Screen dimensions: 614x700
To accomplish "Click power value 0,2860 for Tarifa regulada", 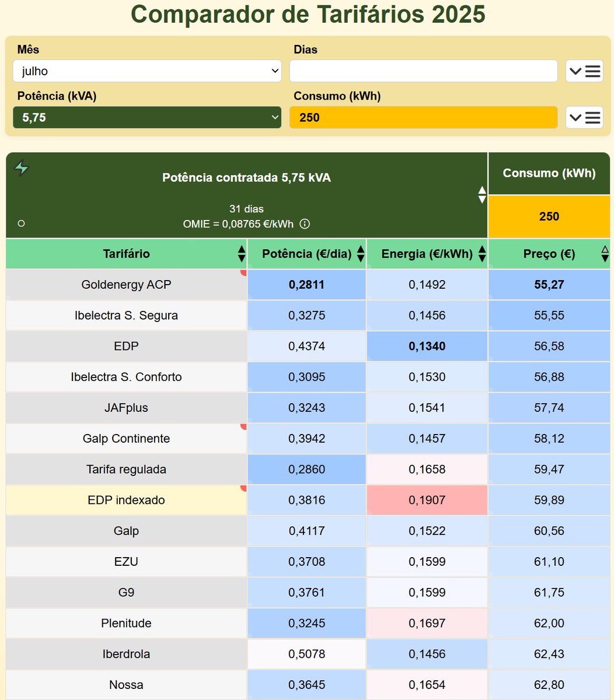I will click(x=307, y=470).
